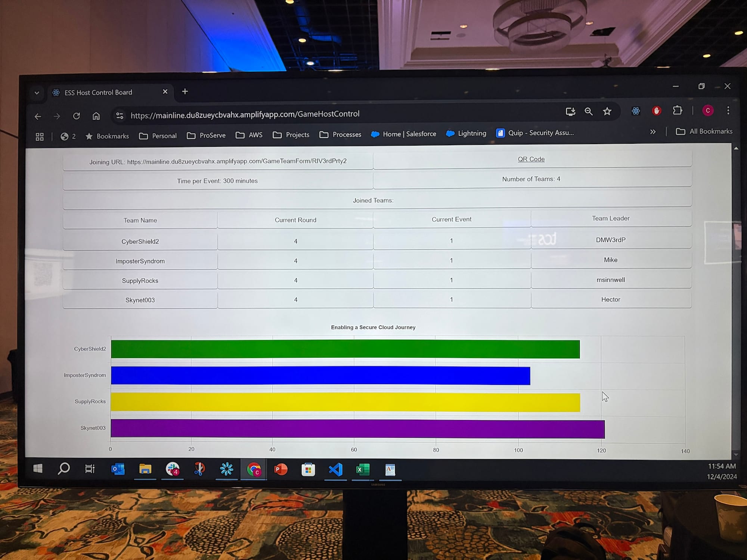The image size is (747, 560).
Task: Select the SupplyRocks team name cell
Action: 140,281
